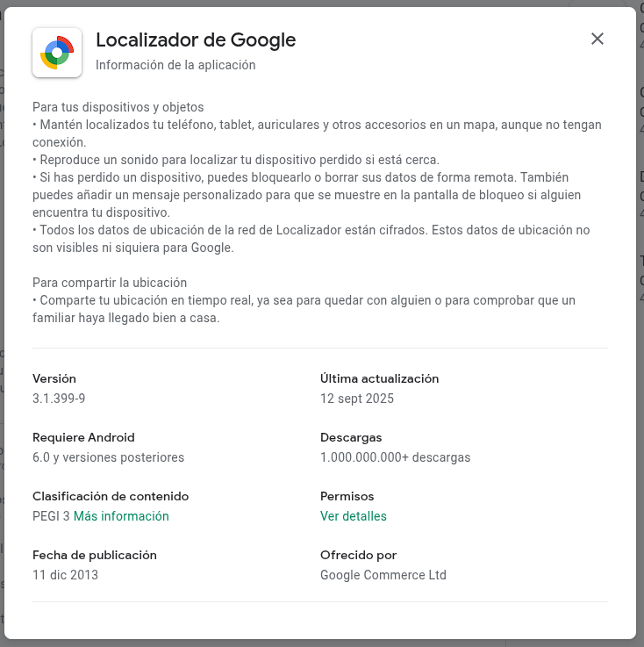Select the version number 3.1.399-9

(x=59, y=399)
